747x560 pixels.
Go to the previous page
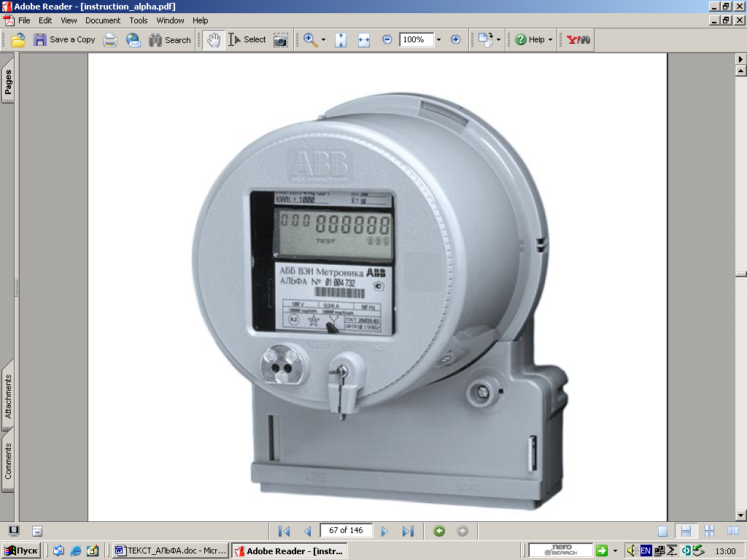[307, 531]
